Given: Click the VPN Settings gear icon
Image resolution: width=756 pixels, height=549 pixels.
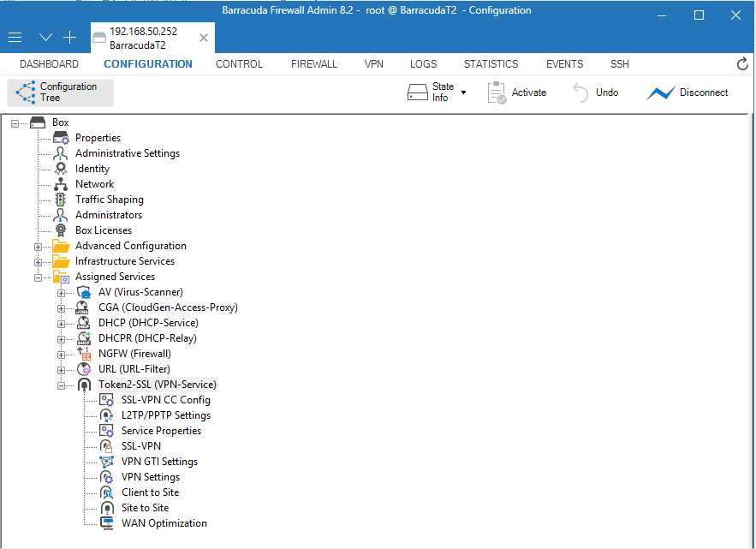Looking at the screenshot, I should (x=106, y=477).
